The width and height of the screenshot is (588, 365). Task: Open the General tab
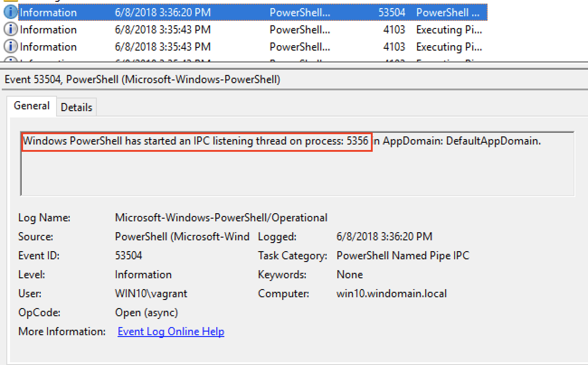click(x=32, y=106)
